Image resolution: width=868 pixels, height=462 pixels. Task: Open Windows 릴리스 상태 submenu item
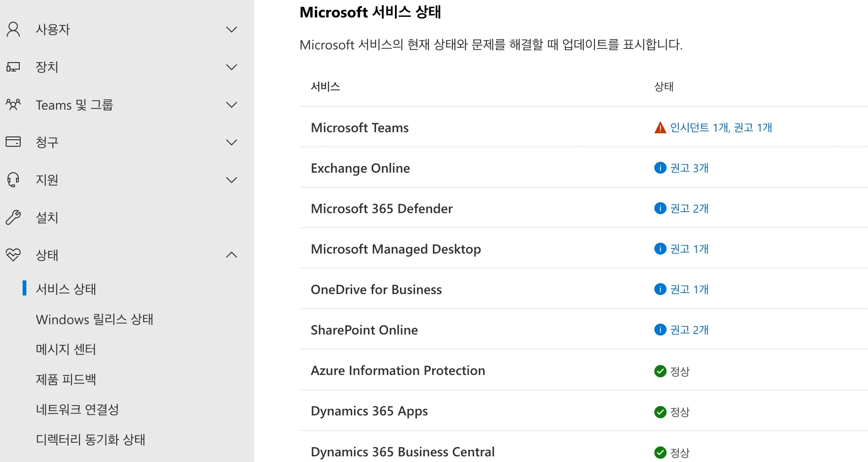tap(95, 319)
